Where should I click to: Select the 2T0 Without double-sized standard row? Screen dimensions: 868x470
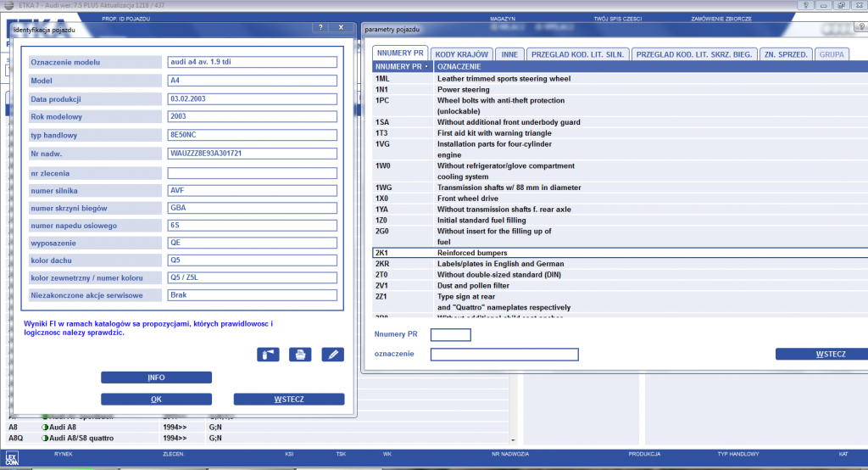click(620, 275)
